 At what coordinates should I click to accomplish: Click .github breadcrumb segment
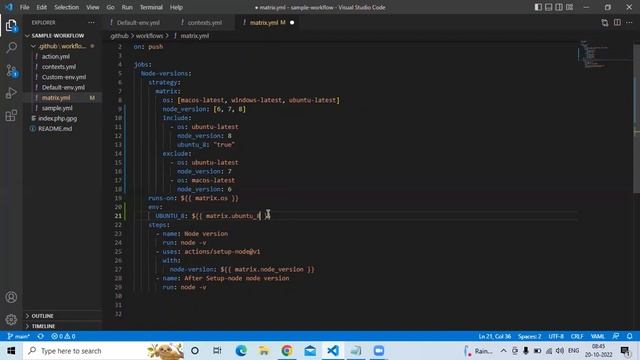click(119, 36)
